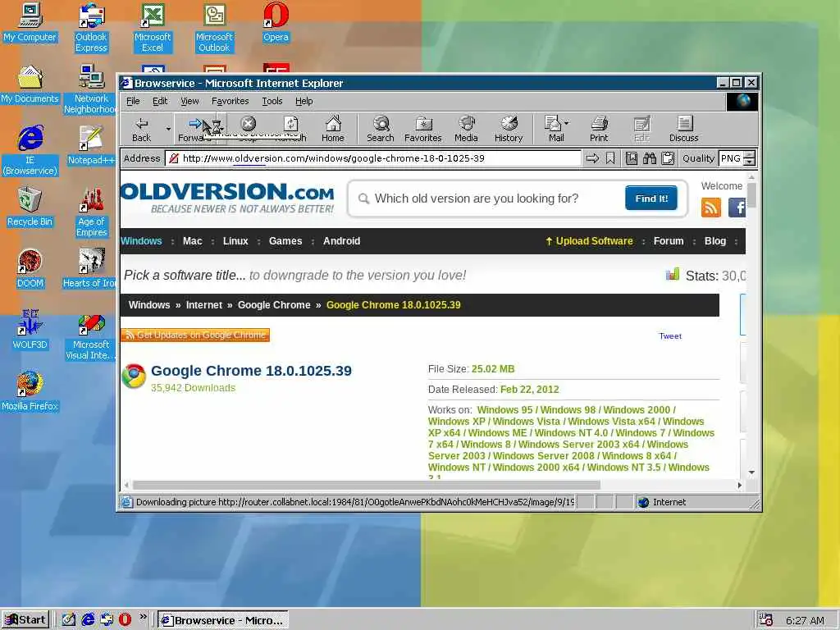This screenshot has width=840, height=630.
Task: Launch Internet Explorer from quick launch bar
Action: click(88, 620)
